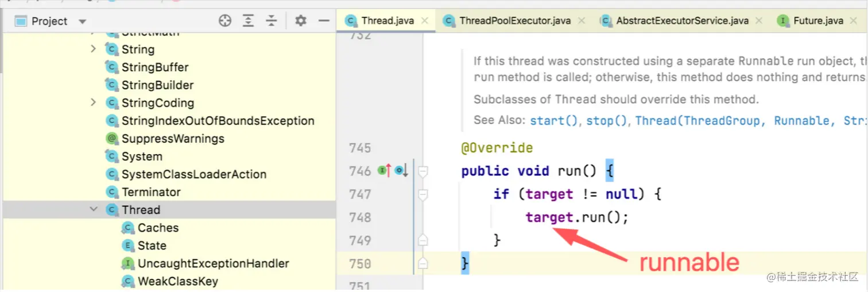Screen dimensions: 868x292
Task: Click the Collapse All icon in Project toolbar
Action: [271, 21]
